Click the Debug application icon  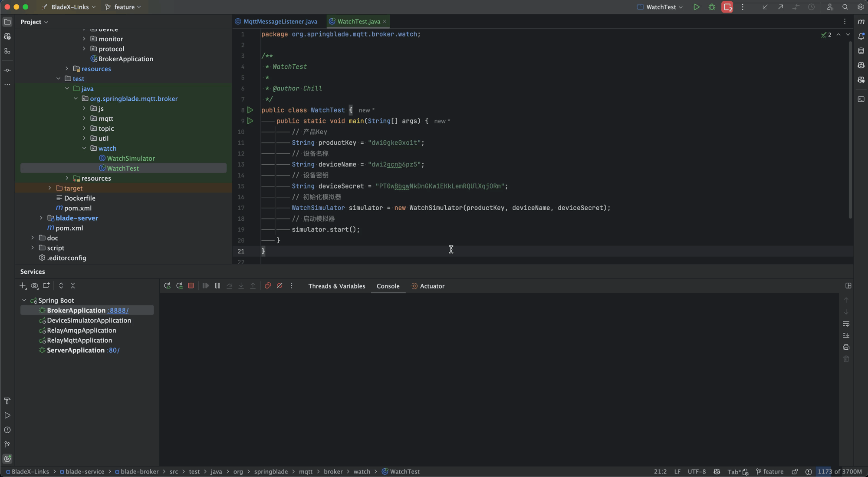(x=712, y=7)
